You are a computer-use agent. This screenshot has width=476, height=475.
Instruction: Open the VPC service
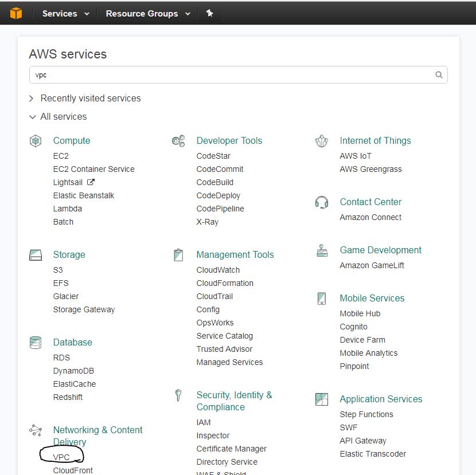[61, 457]
